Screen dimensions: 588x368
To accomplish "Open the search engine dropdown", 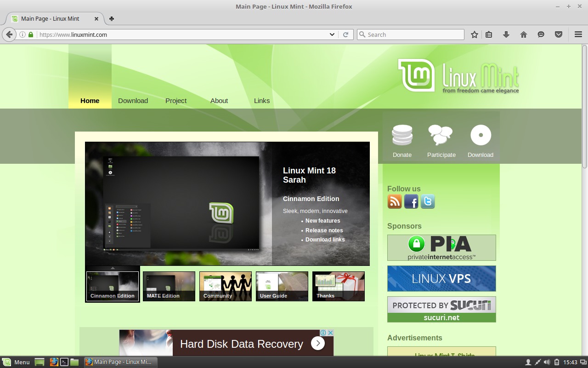I will pyautogui.click(x=361, y=34).
